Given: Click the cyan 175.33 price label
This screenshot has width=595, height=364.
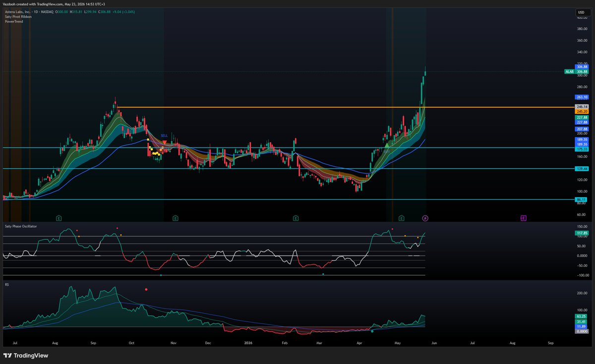Looking at the screenshot, I should click(x=582, y=149).
